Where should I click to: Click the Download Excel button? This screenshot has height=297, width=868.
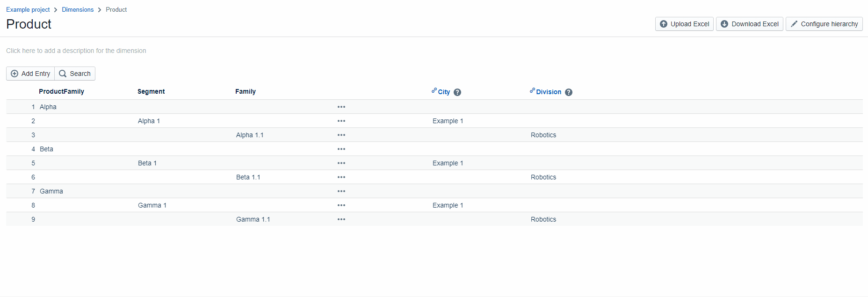point(749,24)
